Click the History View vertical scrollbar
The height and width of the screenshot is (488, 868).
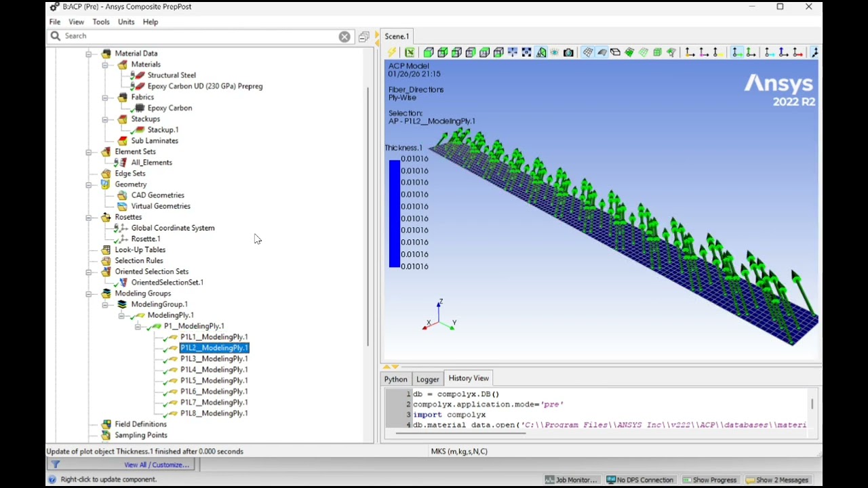point(812,404)
